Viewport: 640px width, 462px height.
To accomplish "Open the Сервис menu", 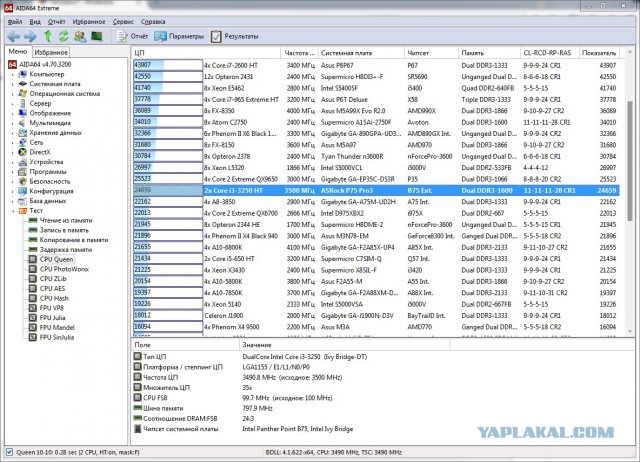I will tap(121, 20).
